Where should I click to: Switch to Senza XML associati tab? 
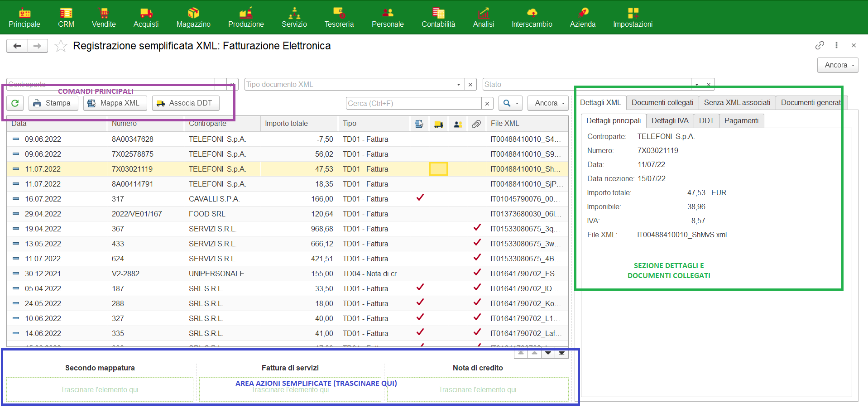(x=737, y=103)
